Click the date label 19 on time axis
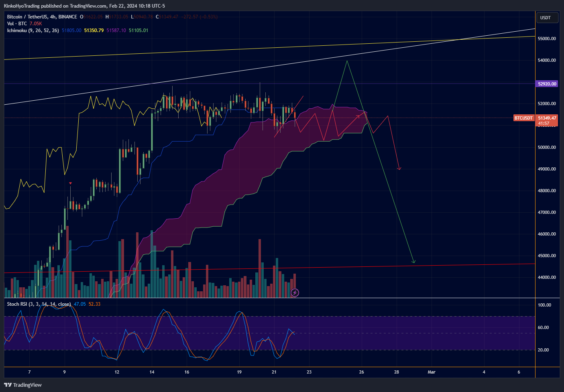Image resolution: width=564 pixels, height=392 pixels. click(x=239, y=372)
